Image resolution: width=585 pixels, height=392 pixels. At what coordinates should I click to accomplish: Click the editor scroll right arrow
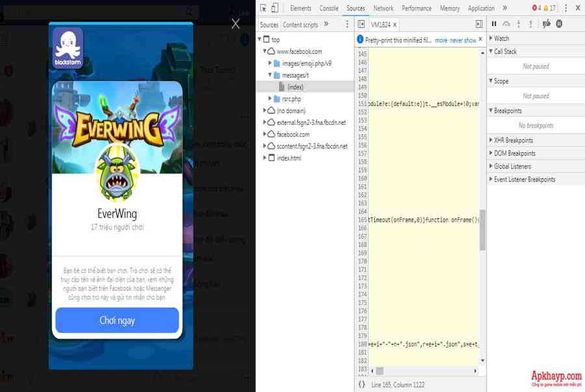point(475,371)
